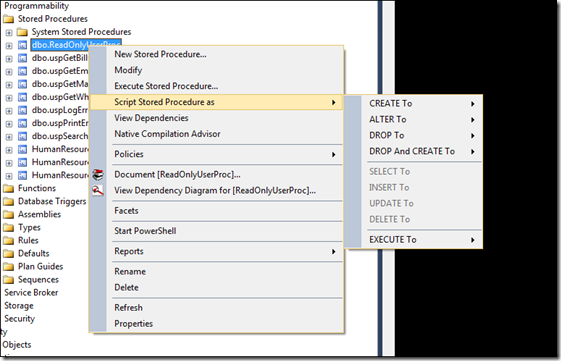Click the Rules folder icon
Screen dimensions: 561x361
(8, 240)
